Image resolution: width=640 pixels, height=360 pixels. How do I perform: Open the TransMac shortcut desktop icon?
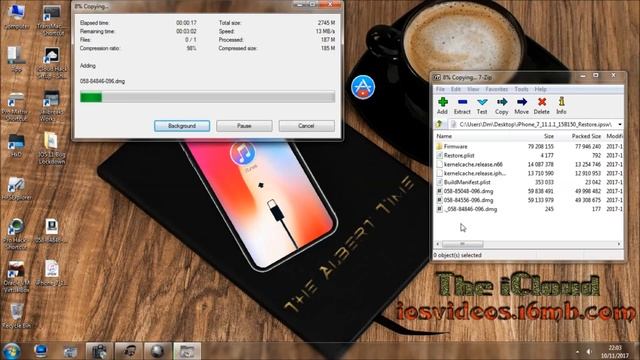pos(51,20)
